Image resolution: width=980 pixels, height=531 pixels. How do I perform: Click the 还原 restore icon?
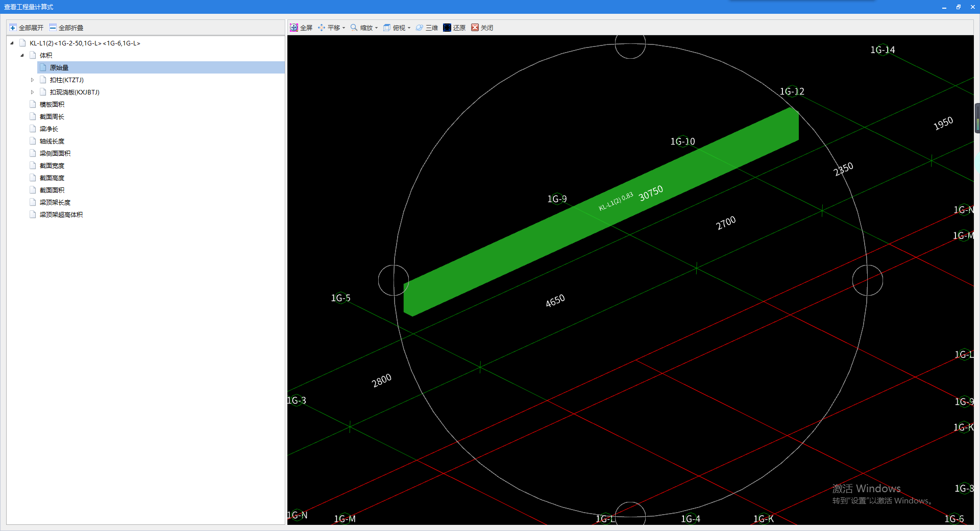click(447, 28)
